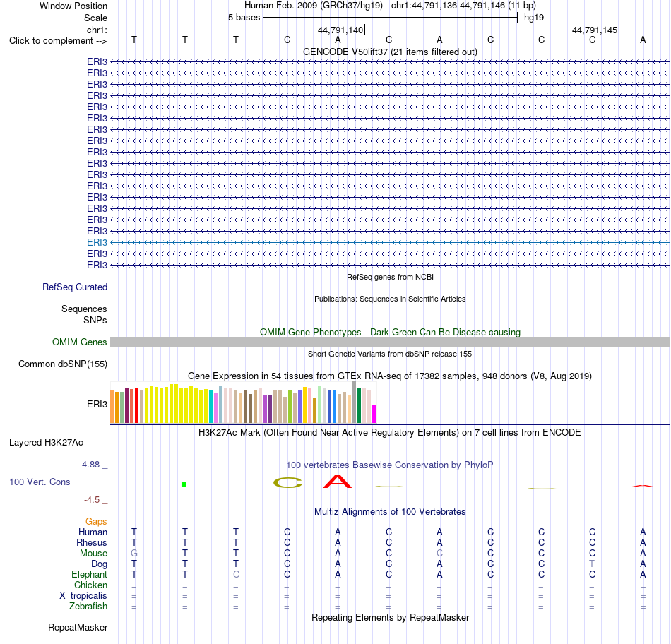Click the Human alignment row label
Viewport: 671px width, 644px height.
[93, 532]
